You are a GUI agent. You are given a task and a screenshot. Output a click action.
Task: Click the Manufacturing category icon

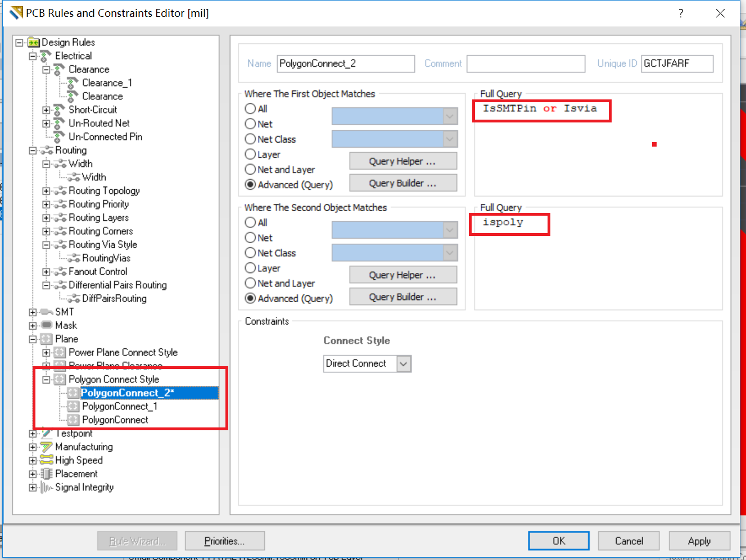click(47, 447)
